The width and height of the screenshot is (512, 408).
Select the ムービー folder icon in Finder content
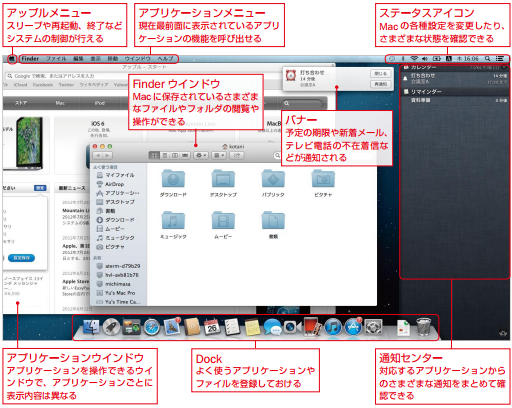[223, 220]
